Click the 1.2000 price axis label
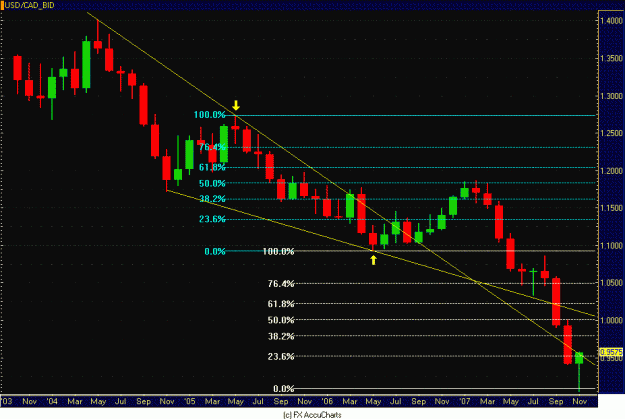The width and height of the screenshot is (625, 419). 612,170
